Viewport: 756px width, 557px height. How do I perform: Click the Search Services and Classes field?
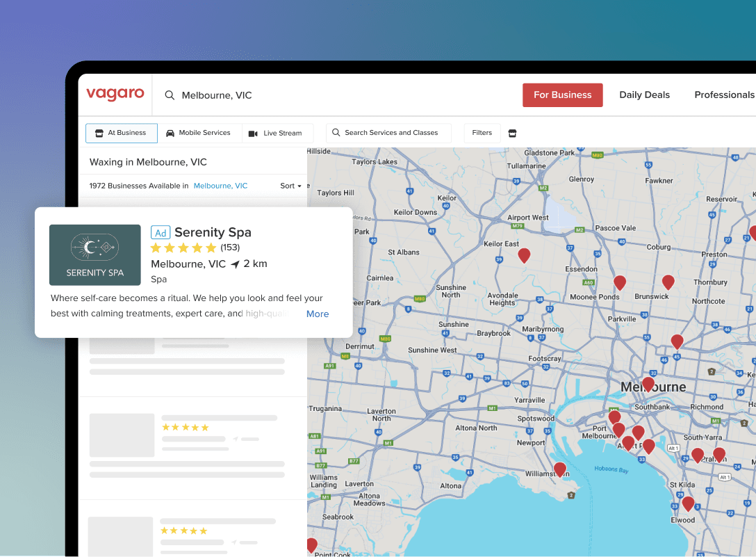[x=388, y=133]
